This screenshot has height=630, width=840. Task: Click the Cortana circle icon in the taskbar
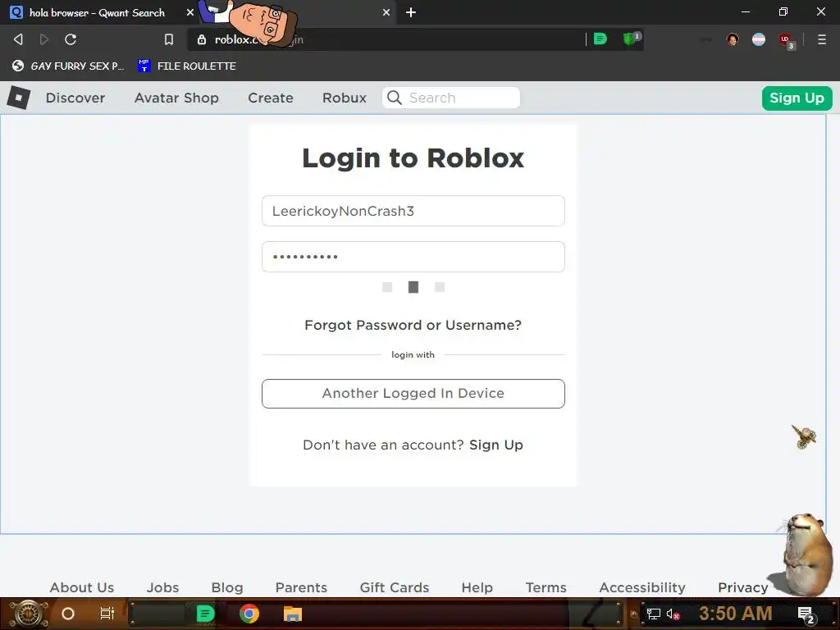pyautogui.click(x=68, y=614)
